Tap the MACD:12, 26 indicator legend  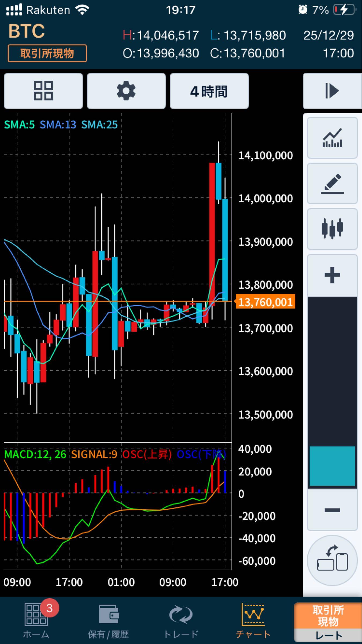[35, 454]
